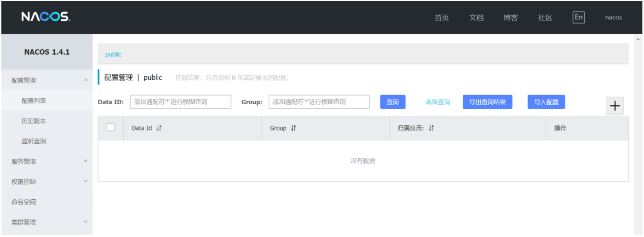Screen dimensions: 644x237
Task: Click the 查询 button
Action: 393,102
